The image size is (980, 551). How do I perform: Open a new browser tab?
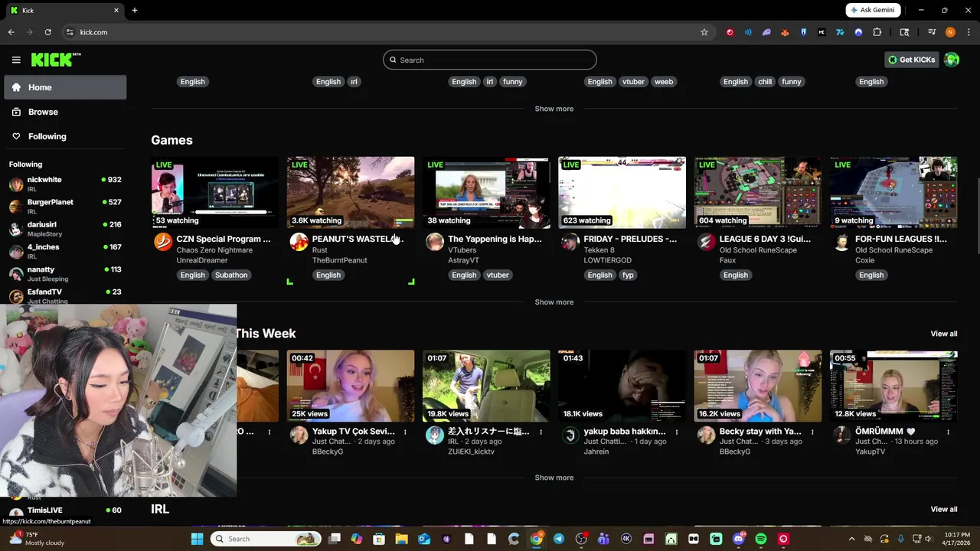(x=135, y=10)
